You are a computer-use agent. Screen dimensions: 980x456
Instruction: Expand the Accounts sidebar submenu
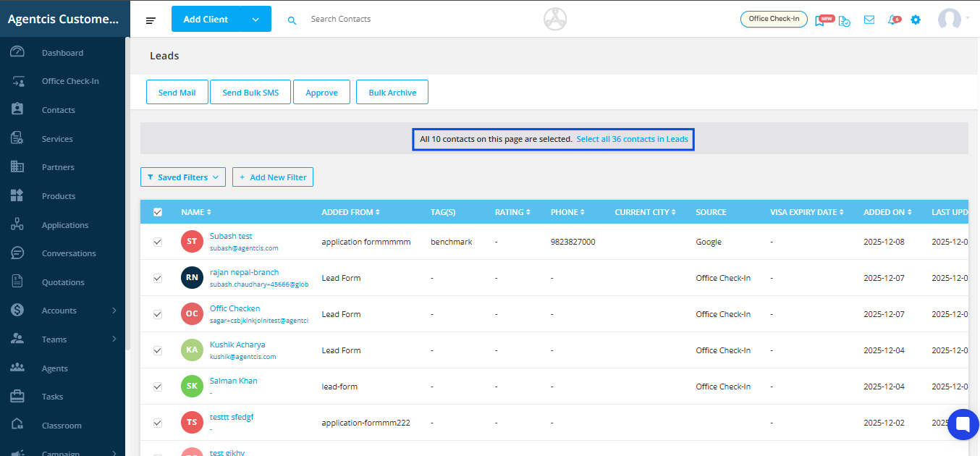114,311
